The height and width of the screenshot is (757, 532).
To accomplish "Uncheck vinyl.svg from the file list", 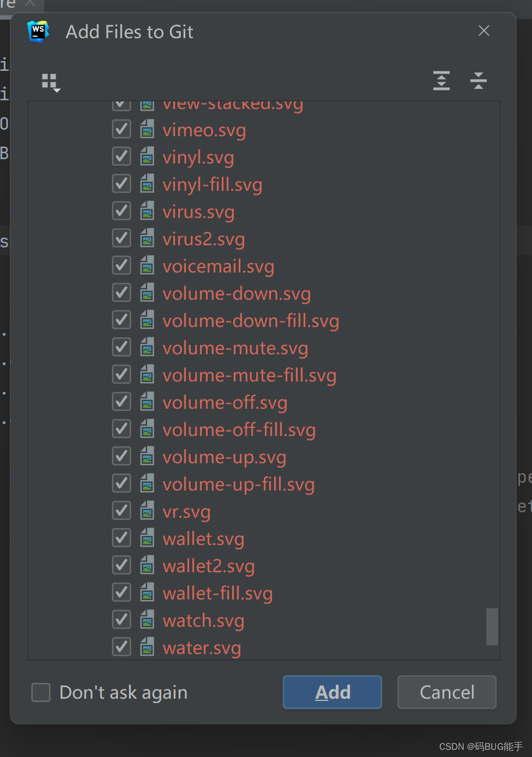I will (x=121, y=156).
